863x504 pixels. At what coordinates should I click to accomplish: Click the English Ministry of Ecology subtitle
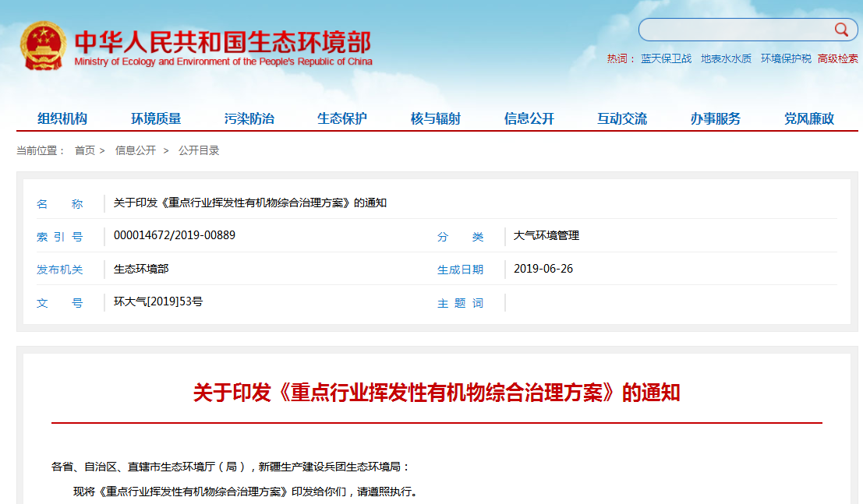(x=223, y=62)
